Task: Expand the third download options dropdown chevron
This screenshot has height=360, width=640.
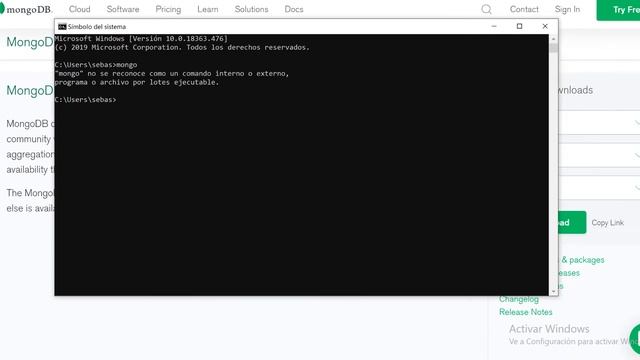Action: coord(637,188)
